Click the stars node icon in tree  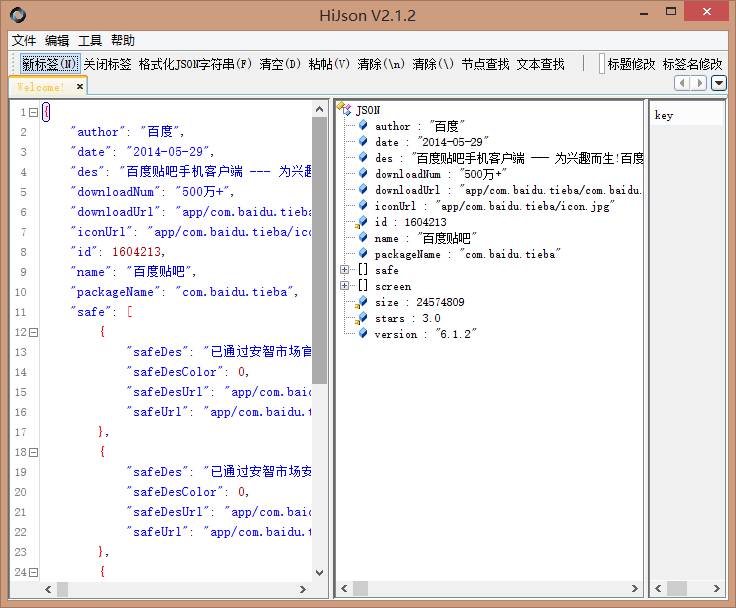point(361,318)
